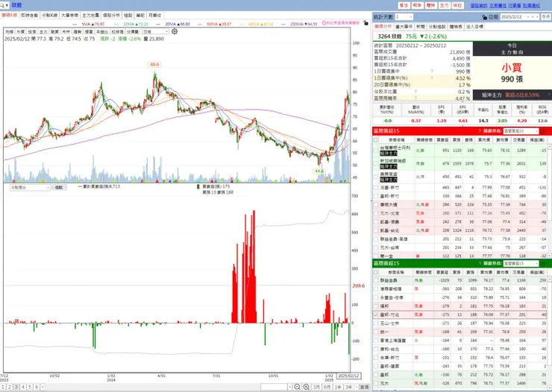Click the search magnifier icon at top left
Screen dimensions: 552x392
coord(2,5)
